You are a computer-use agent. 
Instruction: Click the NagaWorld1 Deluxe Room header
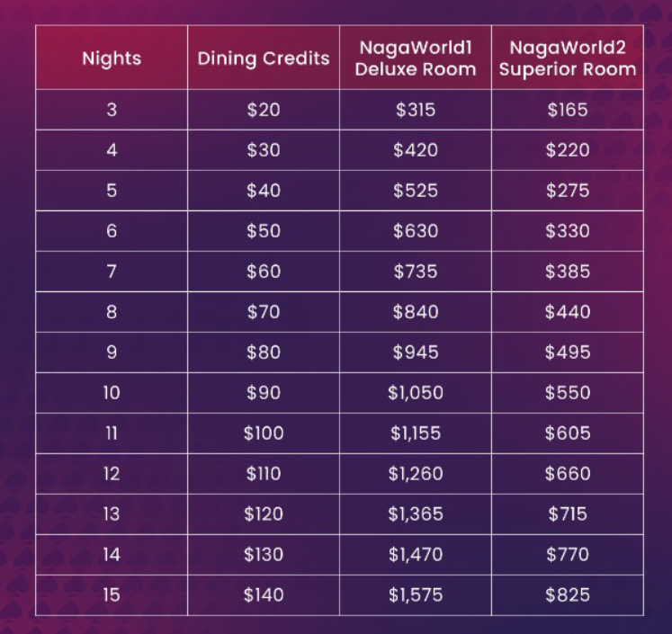[x=416, y=58]
